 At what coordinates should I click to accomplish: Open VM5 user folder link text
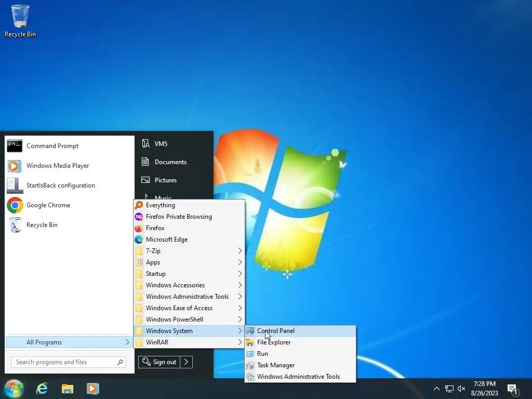point(161,144)
